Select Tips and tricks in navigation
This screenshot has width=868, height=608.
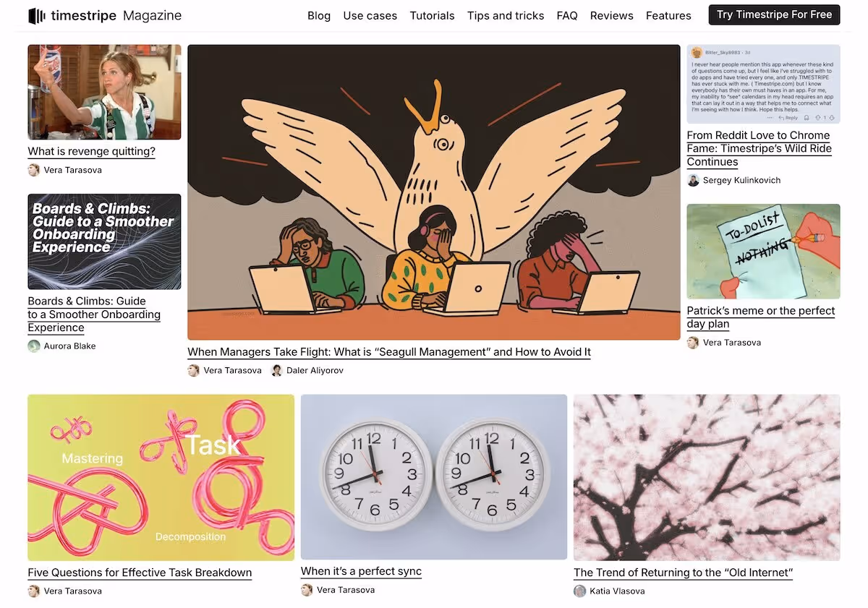pyautogui.click(x=506, y=15)
